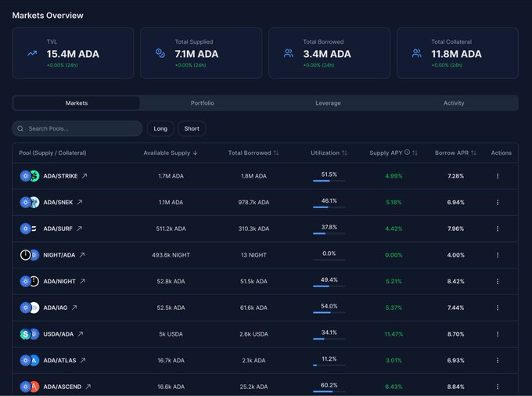Screen dimensions: 532x396
Task: Click ADA/SNEK 46.1% utilization bar
Action: [x=329, y=207]
